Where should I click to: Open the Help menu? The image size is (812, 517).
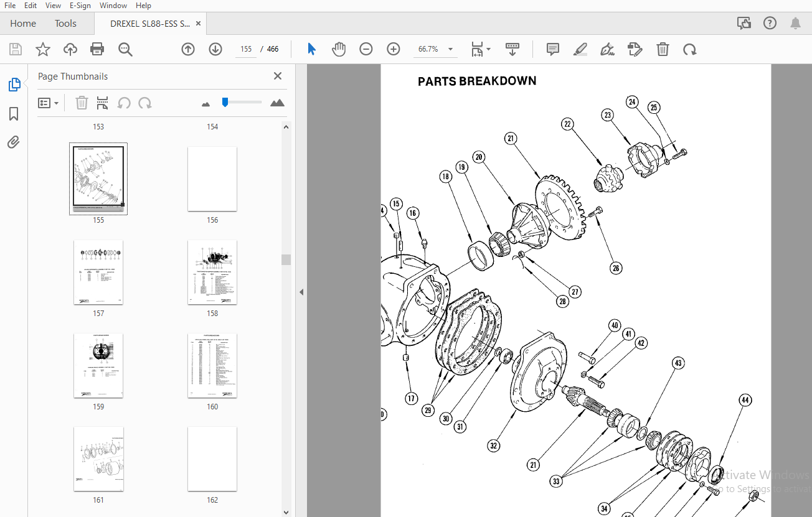click(x=143, y=6)
